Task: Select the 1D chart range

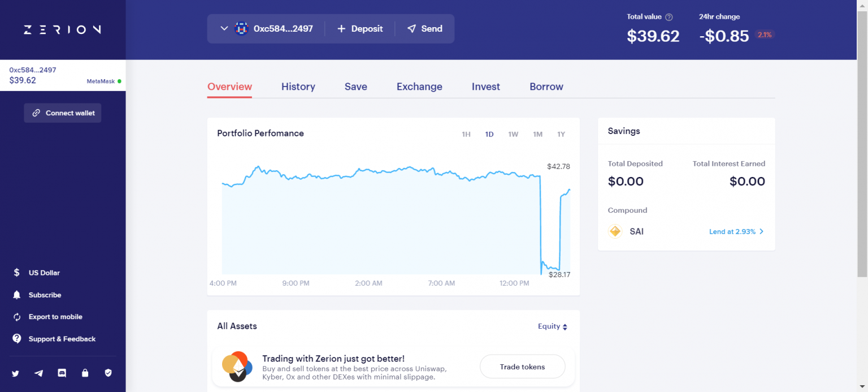Action: (x=489, y=134)
